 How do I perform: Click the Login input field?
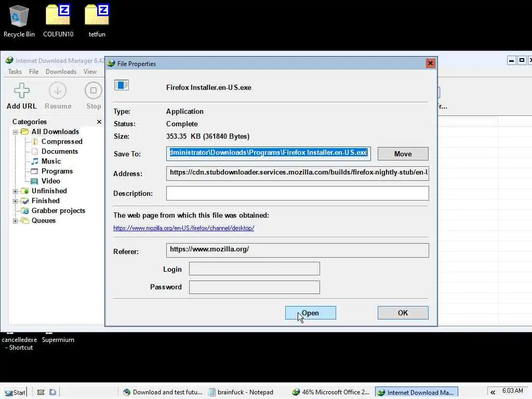(255, 269)
